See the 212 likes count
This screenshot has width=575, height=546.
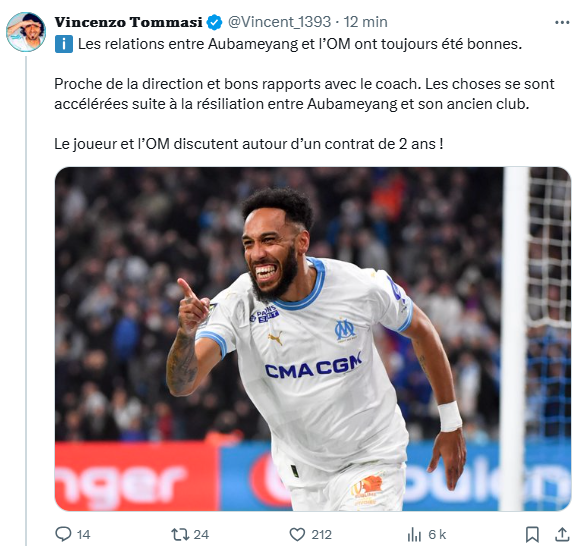point(321,535)
